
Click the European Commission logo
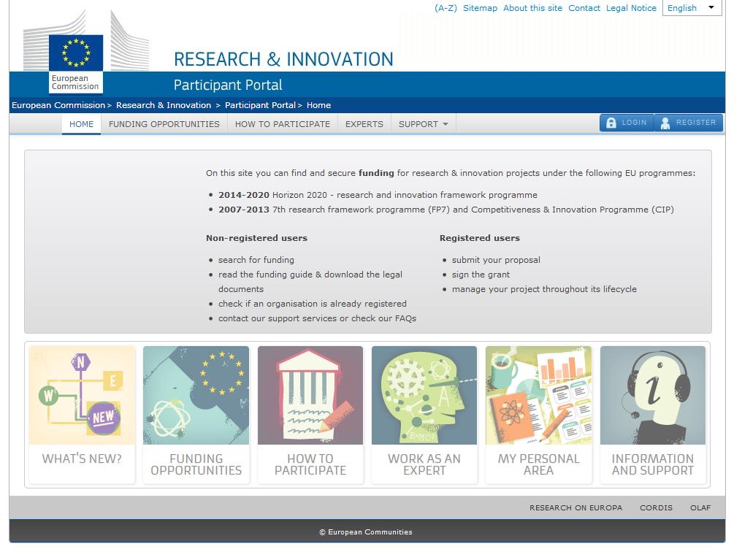(85, 51)
